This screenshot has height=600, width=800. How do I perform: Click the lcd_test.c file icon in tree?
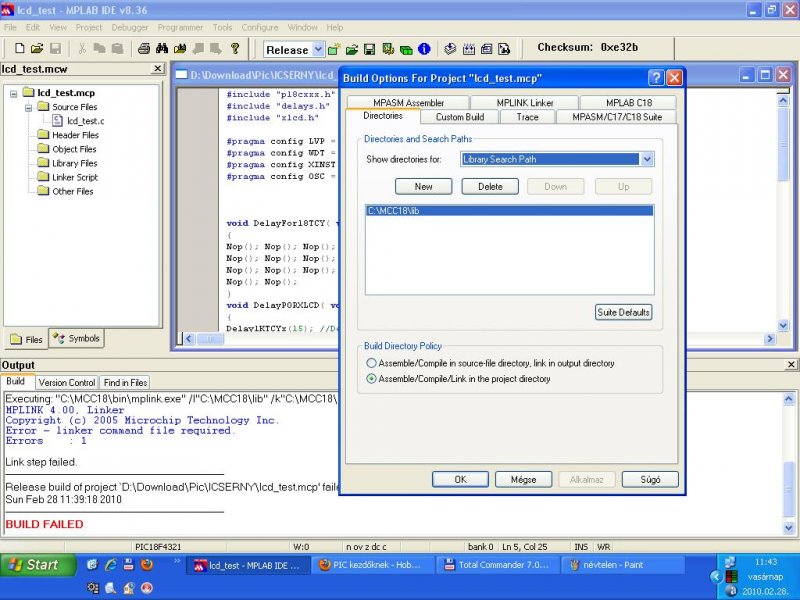(x=58, y=120)
